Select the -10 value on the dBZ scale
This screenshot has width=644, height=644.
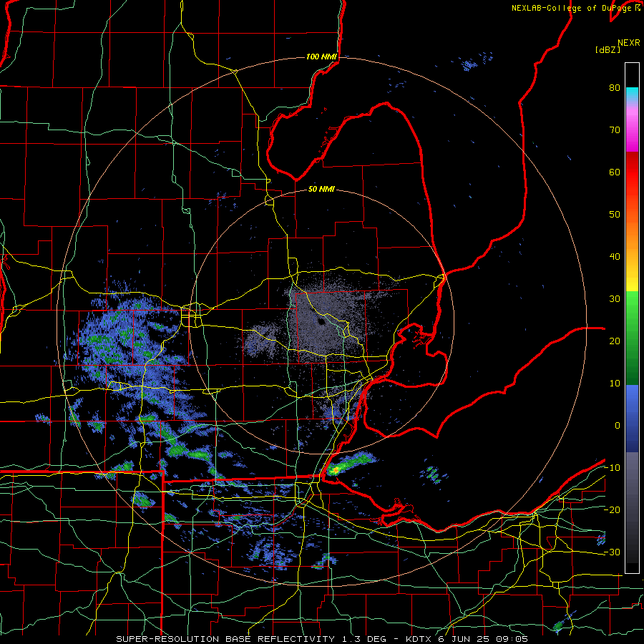612,468
